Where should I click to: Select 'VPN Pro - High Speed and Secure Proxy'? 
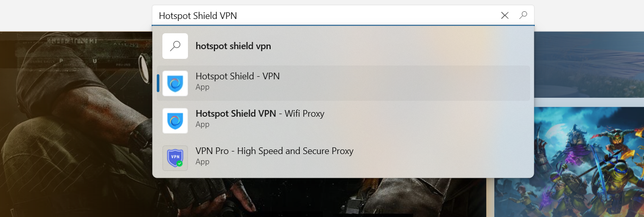point(274,151)
